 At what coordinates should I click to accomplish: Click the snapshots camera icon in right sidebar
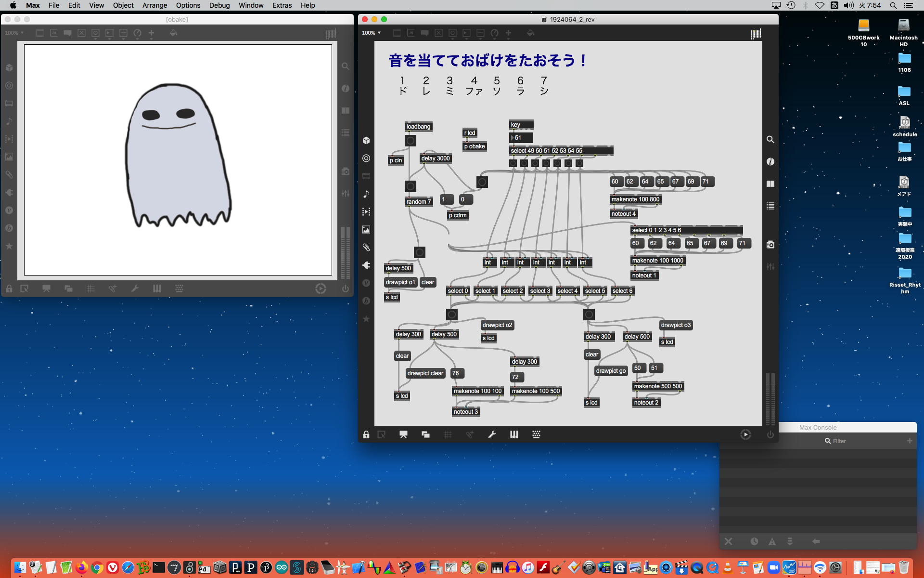[x=770, y=245]
